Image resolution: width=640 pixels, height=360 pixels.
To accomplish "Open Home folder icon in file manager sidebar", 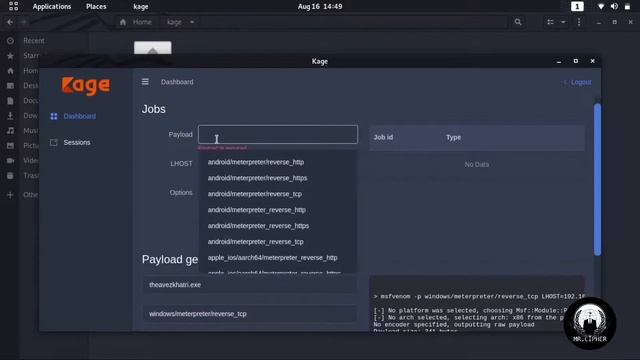I will (10, 71).
